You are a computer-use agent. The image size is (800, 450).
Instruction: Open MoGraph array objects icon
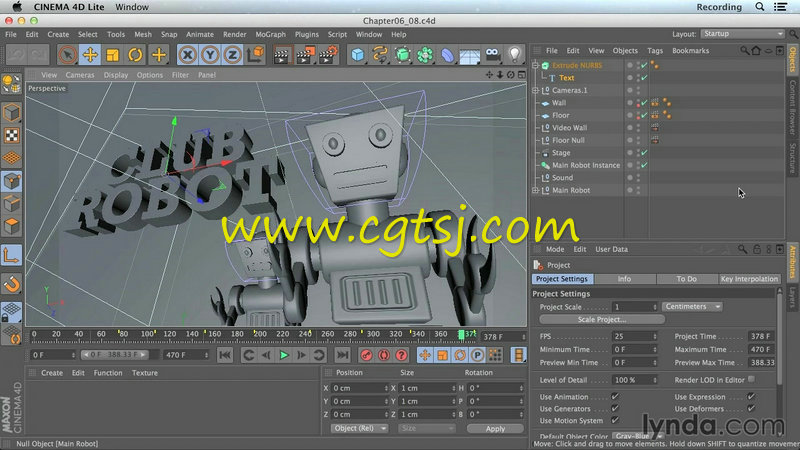click(425, 55)
